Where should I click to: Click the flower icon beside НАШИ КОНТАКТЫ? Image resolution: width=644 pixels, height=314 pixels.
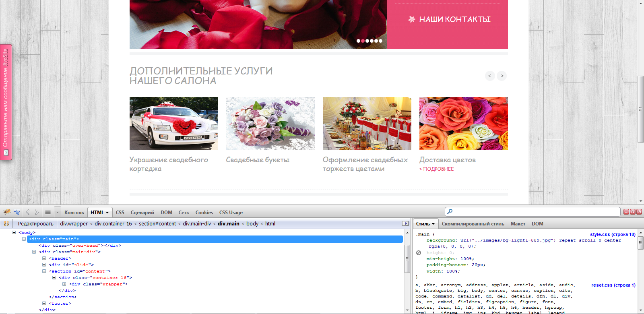click(412, 19)
